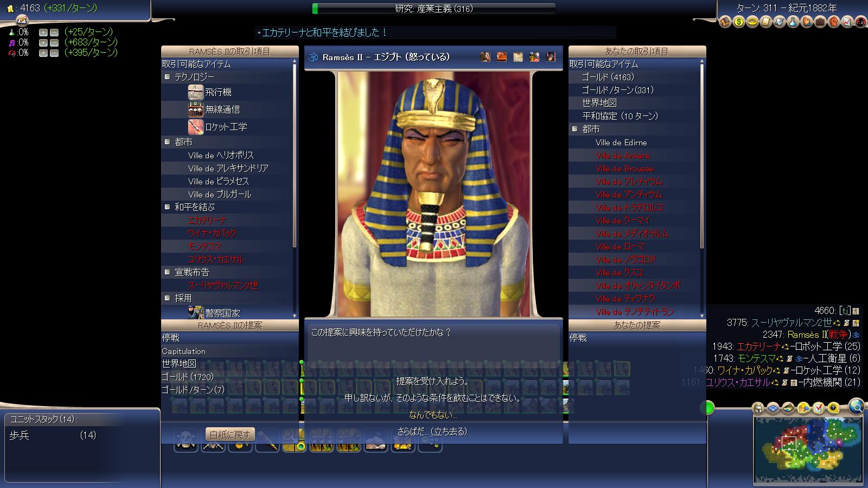Toggle the terrain landscape view icon
868x488 pixels.
(789, 408)
